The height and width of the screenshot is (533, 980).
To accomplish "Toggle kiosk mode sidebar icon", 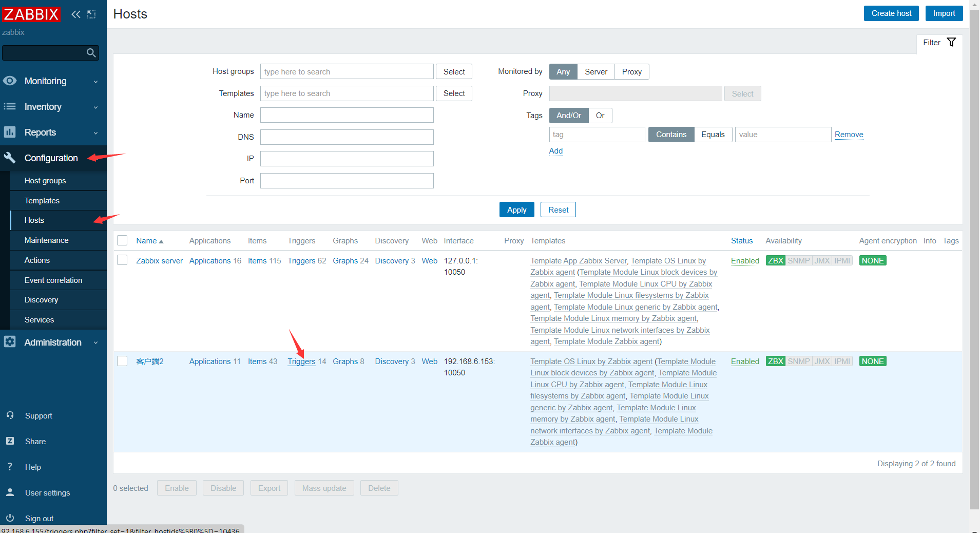I will point(91,14).
